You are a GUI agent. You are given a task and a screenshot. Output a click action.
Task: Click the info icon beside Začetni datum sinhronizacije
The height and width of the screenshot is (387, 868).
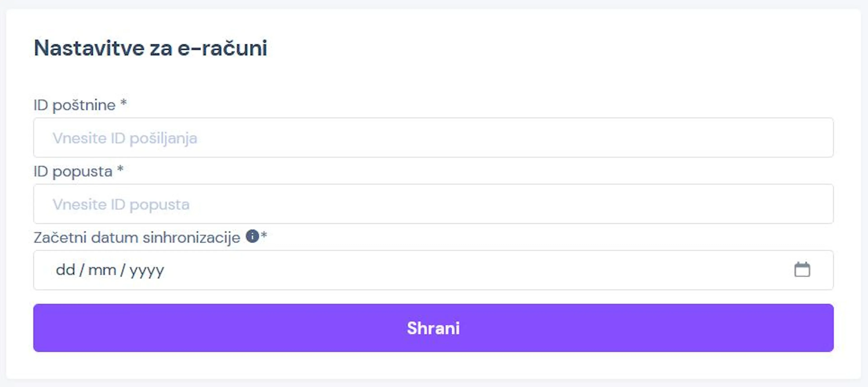pos(252,236)
